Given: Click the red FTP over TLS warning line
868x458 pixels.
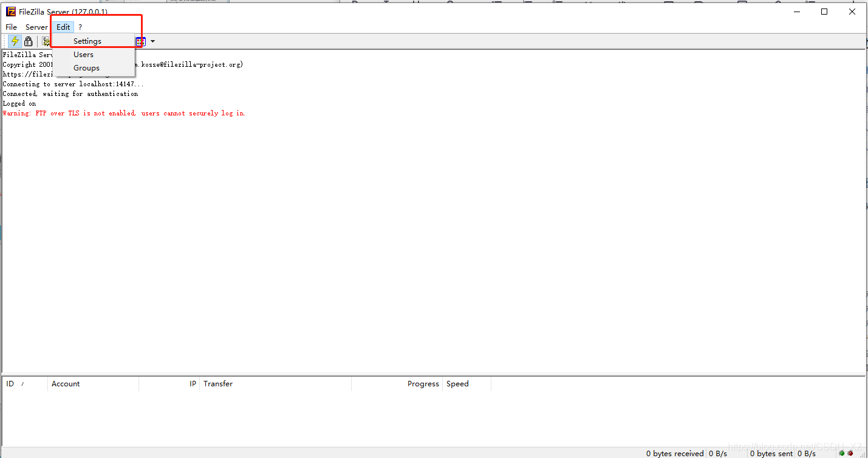Looking at the screenshot, I should pyautogui.click(x=124, y=114).
